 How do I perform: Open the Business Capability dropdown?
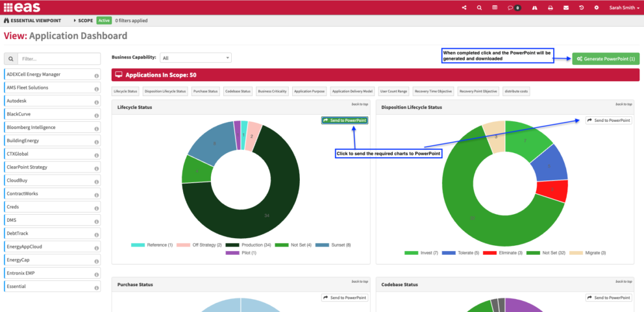point(195,58)
